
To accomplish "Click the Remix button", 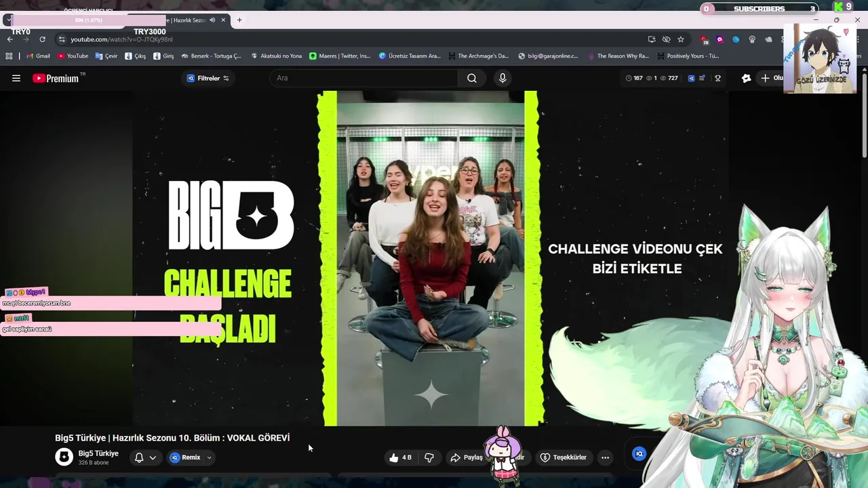I will [x=186, y=457].
